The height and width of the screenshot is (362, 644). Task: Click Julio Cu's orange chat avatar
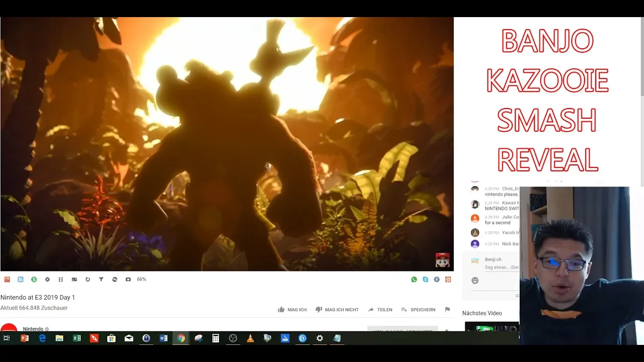pyautogui.click(x=475, y=218)
